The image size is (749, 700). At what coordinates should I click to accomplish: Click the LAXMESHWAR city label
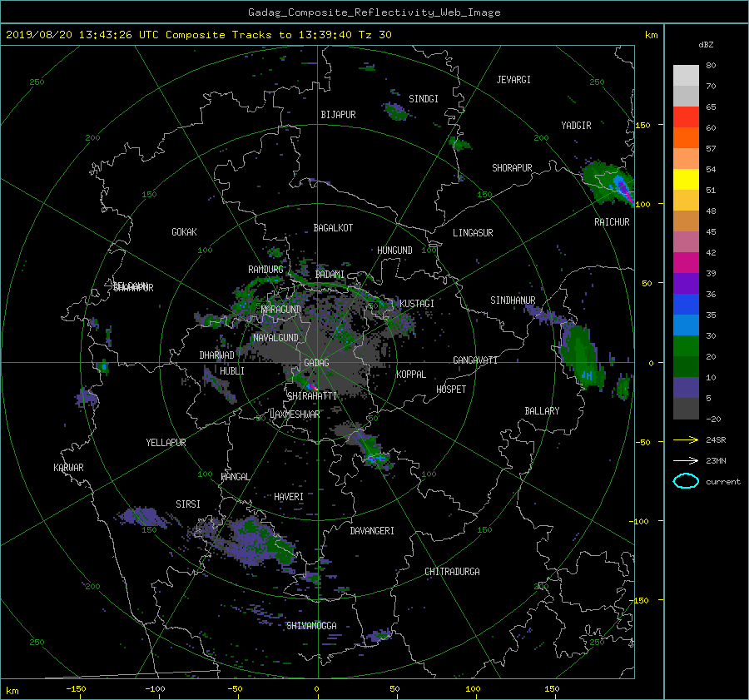point(295,415)
